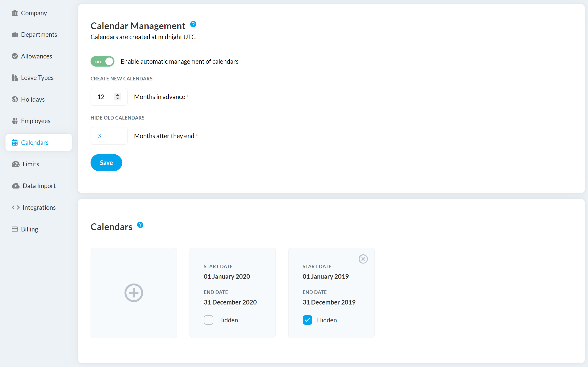Open help icon next to Calendars heading
Image resolution: width=588 pixels, height=367 pixels.
[140, 225]
